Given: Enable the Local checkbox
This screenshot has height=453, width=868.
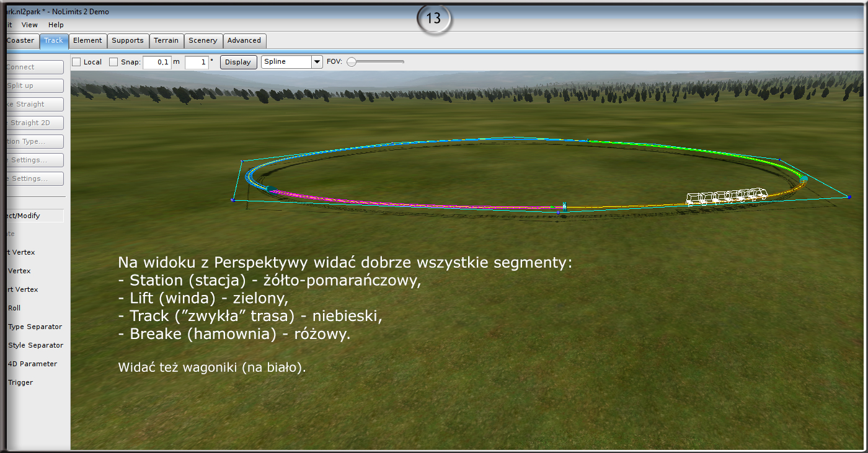Looking at the screenshot, I should coord(76,62).
